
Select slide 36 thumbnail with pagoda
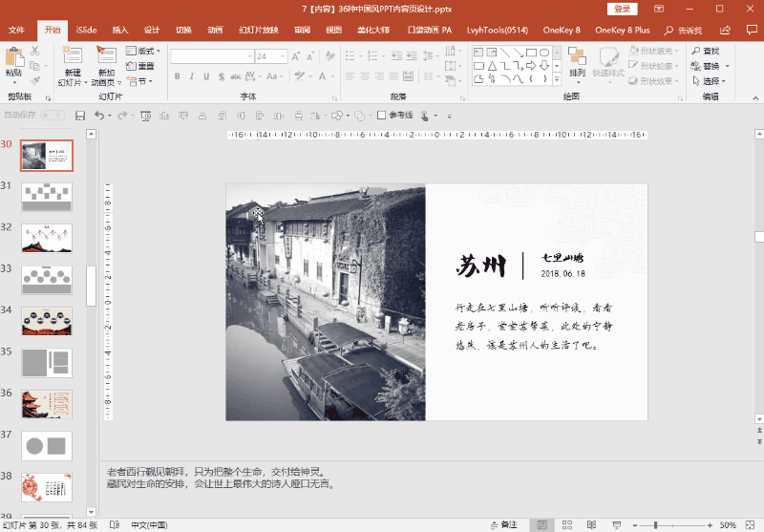pyautogui.click(x=47, y=404)
